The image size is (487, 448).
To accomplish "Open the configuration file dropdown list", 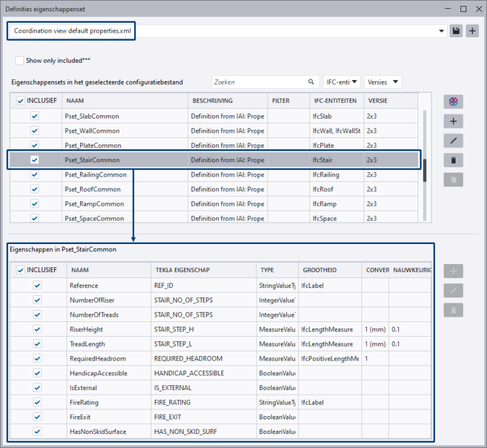I will (x=442, y=31).
